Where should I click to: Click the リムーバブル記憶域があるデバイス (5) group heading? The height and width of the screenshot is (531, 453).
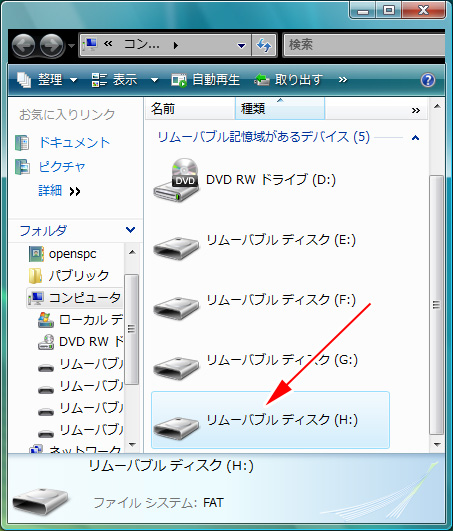click(264, 137)
